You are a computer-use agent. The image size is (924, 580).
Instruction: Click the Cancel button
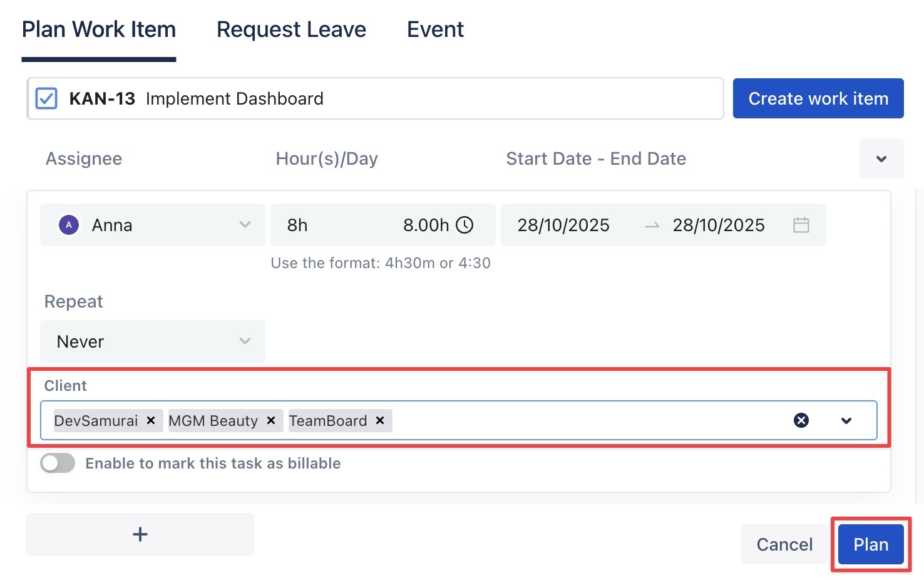784,544
